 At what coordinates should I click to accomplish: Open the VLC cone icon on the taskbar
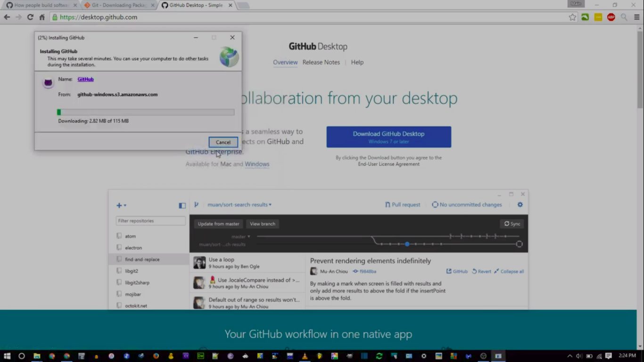pyautogui.click(x=305, y=356)
